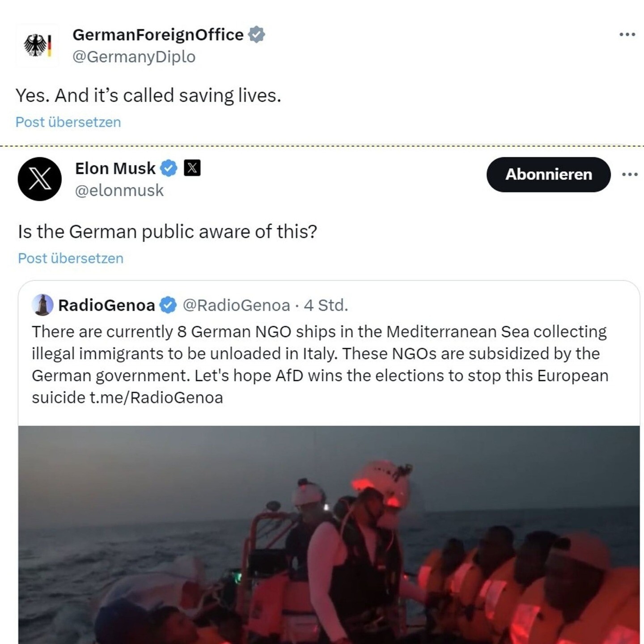Click RadioGenoa verified badge
Viewport: 644px width, 644px height.
click(169, 305)
